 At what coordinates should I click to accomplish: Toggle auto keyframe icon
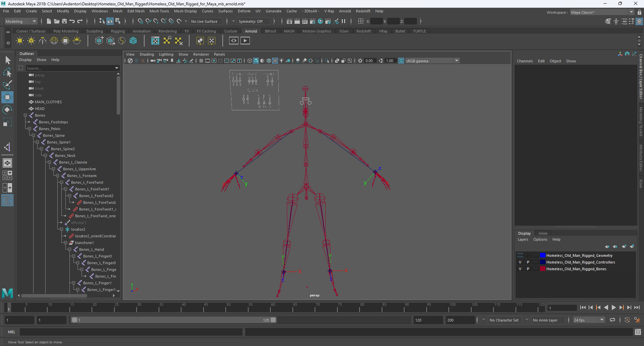tap(627, 320)
